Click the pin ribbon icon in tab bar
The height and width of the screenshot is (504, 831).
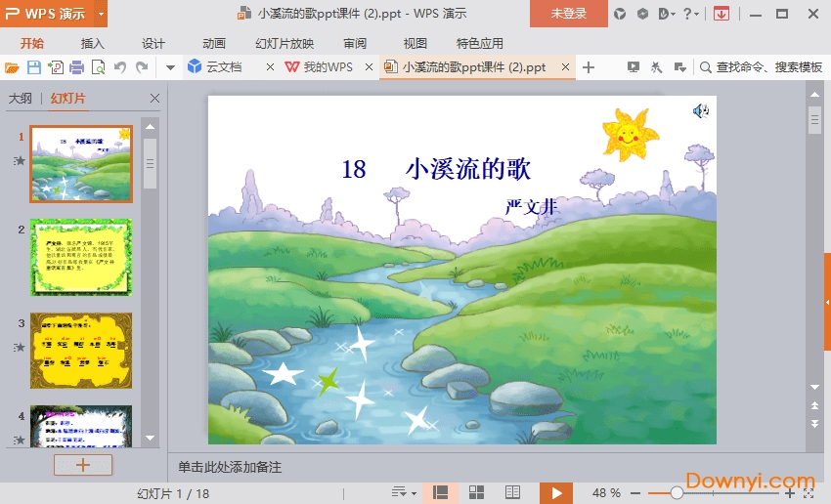tap(656, 67)
